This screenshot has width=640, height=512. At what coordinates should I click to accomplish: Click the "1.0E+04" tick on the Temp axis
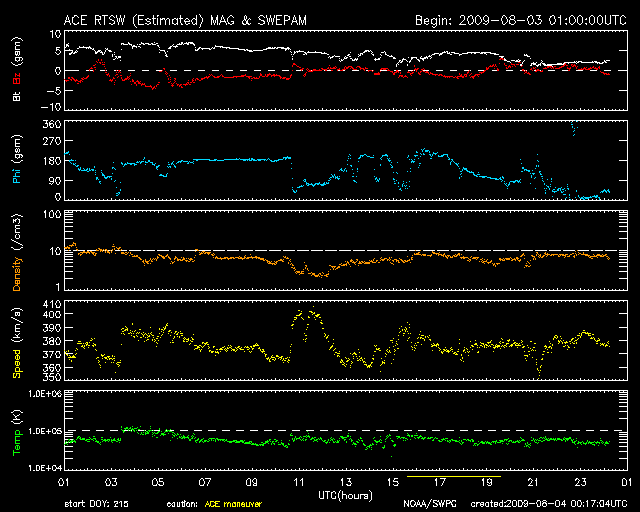(45, 468)
